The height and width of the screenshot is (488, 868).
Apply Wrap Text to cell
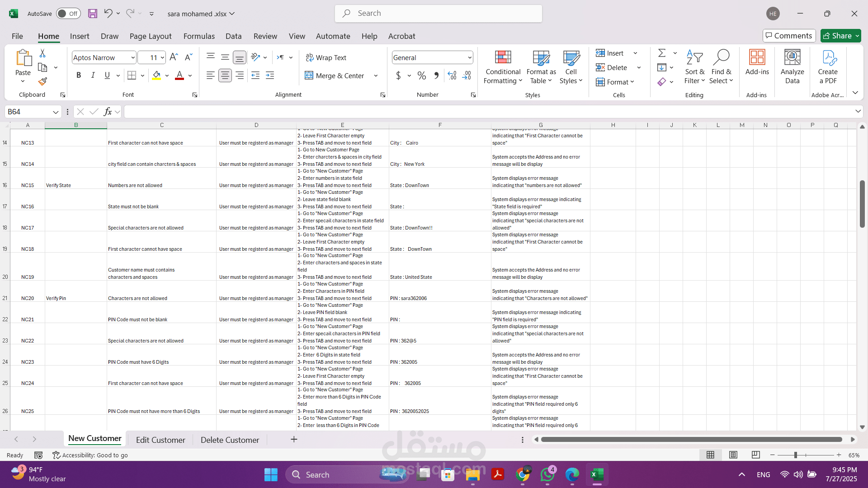326,57
